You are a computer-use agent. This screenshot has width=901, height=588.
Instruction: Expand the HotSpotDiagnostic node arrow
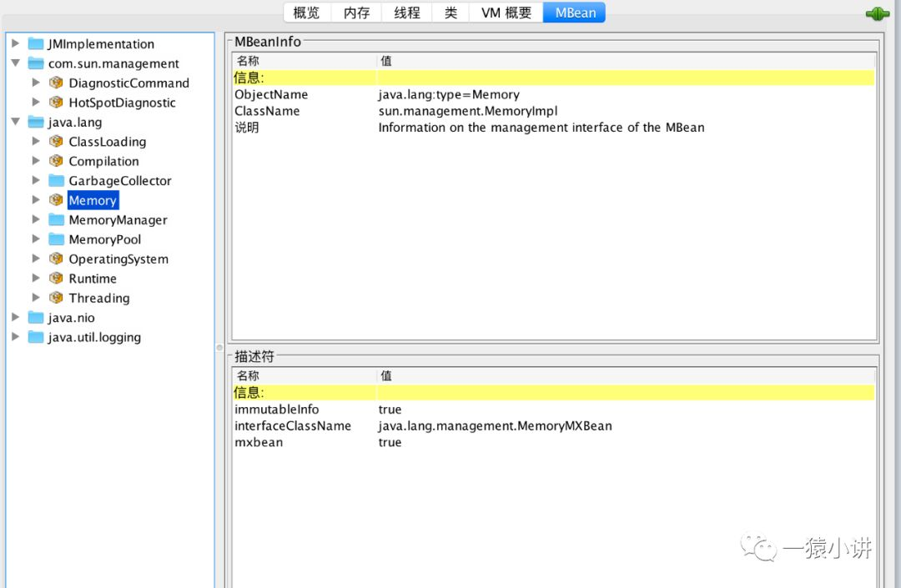[36, 103]
